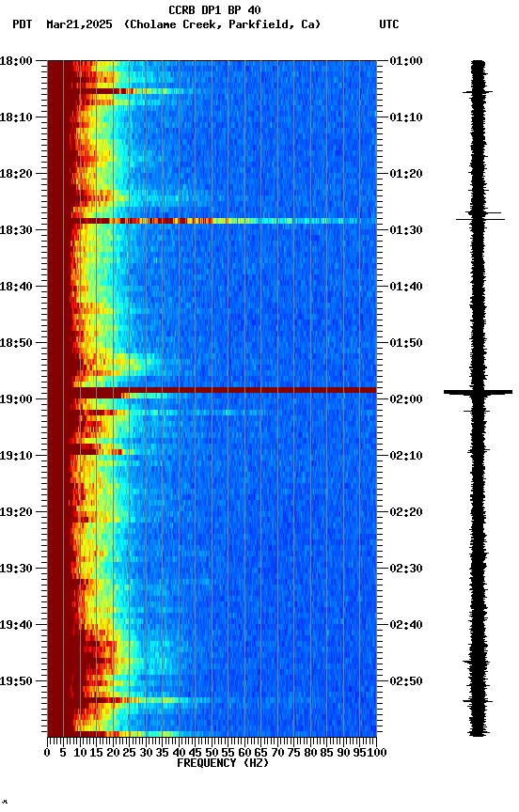Viewport: 519px width, 812px height.
Task: Click the 45 Hz frequency axis label
Action: click(196, 753)
